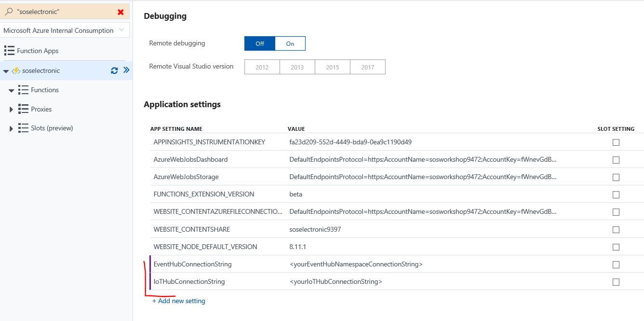Check slot setting for APPINSIGHTS_INSTRUMENTATIONKEY
Viewport: 644px width, 321px height.
616,142
